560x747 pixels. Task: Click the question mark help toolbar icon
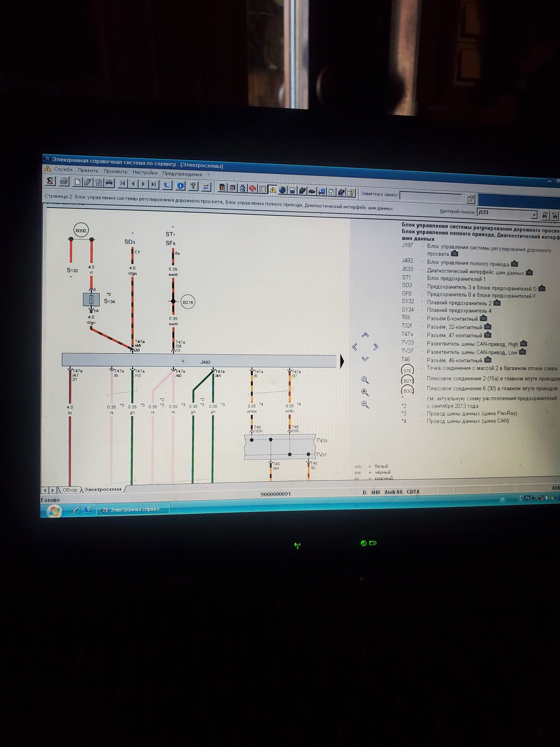(193, 186)
